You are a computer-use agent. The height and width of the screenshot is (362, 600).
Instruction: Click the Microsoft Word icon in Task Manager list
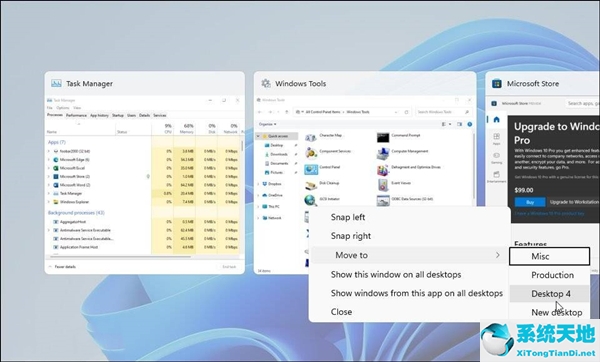55,185
